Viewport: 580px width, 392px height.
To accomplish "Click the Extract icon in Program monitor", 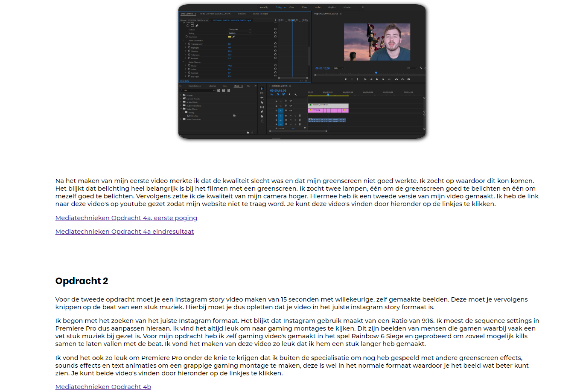I will click(402, 79).
